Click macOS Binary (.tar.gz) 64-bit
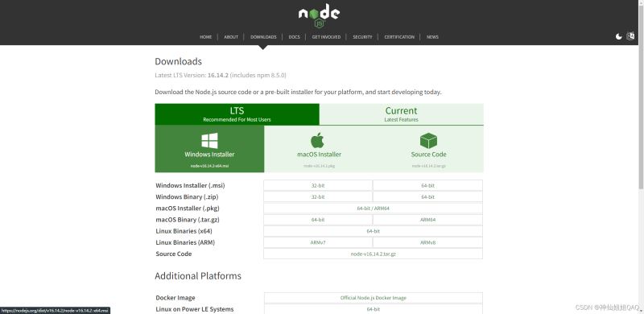 (x=318, y=220)
